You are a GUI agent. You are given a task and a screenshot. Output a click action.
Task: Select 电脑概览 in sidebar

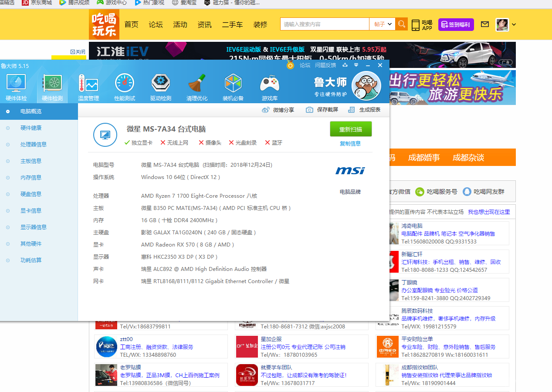point(39,112)
